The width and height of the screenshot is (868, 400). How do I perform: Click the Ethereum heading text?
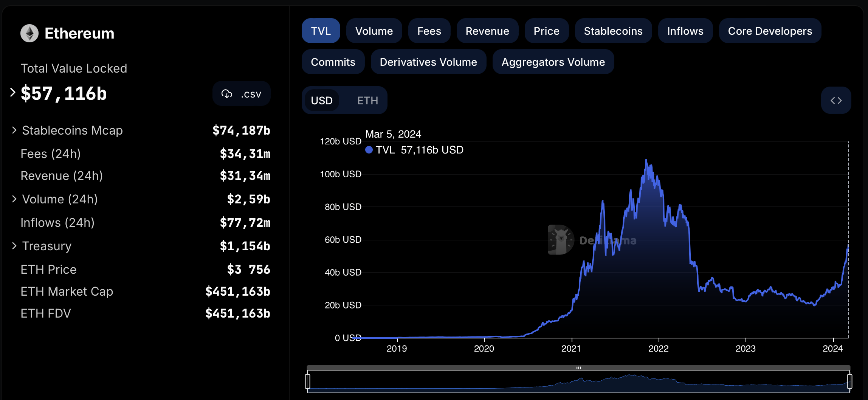point(79,33)
